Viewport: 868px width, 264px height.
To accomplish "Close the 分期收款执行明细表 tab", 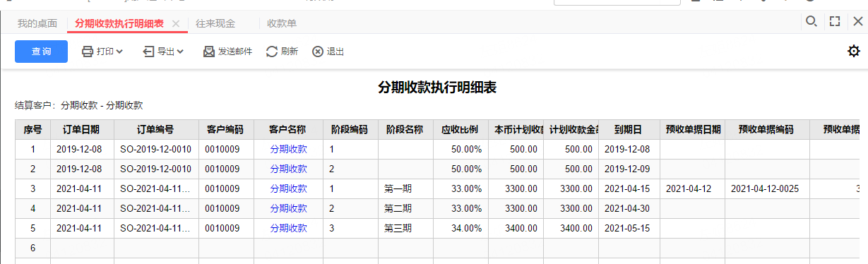I will point(176,24).
